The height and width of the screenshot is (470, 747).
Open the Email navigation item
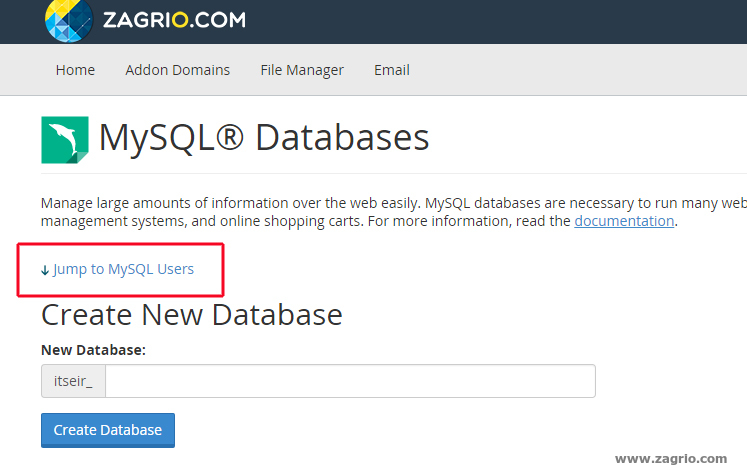click(x=392, y=70)
